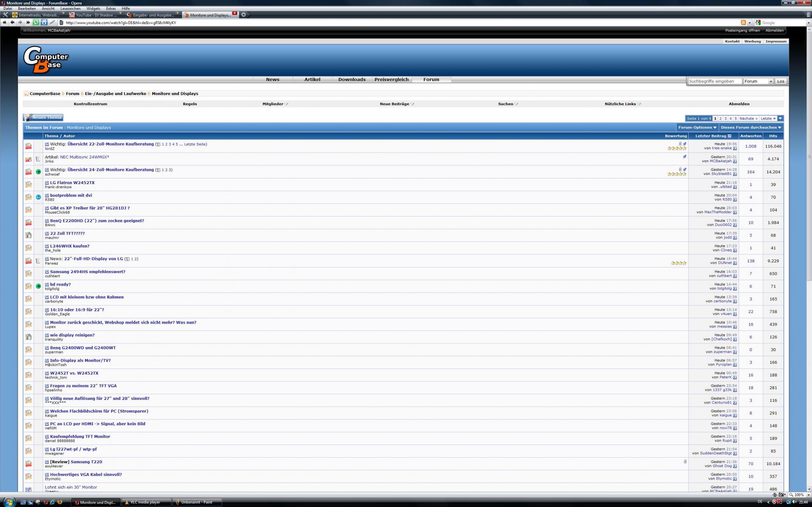Click the browser home icon
The width and height of the screenshot is (812, 507).
click(44, 23)
